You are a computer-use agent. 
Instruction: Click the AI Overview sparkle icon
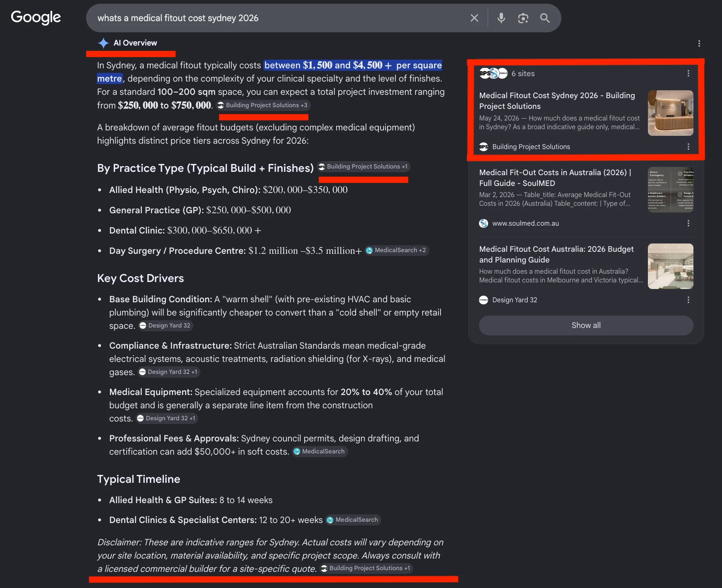pyautogui.click(x=103, y=43)
